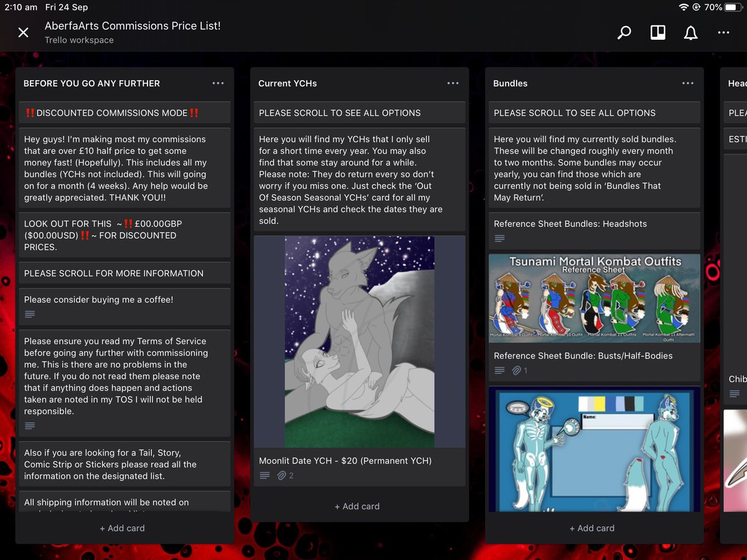Open 'Please consider buying me a coffee!' card
Screen dimensions: 747x560
tap(125, 306)
